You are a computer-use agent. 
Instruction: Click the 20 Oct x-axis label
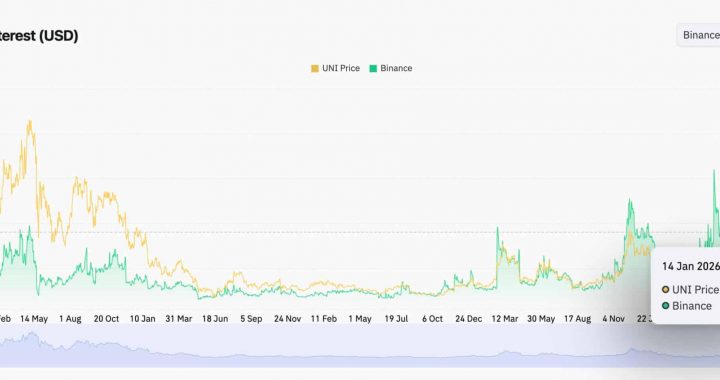pos(106,319)
